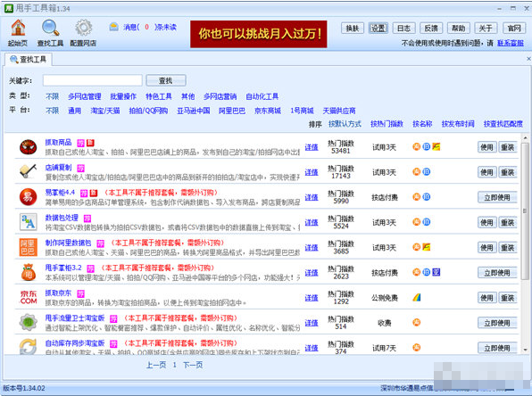The height and width of the screenshot is (396, 532).
Task: Click the 制作阿里数据包 orange icon
Action: click(x=29, y=248)
